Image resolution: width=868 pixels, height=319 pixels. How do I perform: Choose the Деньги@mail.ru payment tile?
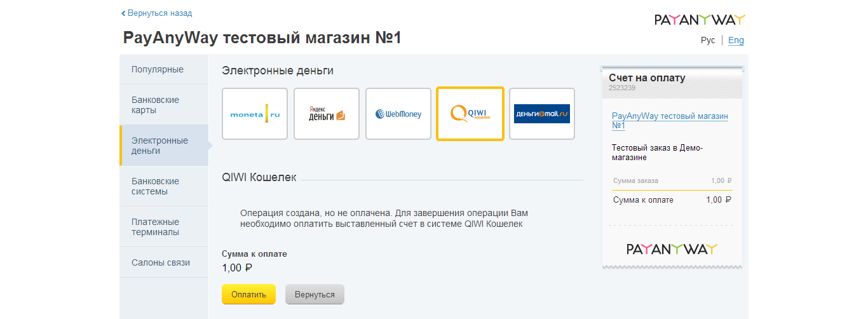click(x=542, y=114)
